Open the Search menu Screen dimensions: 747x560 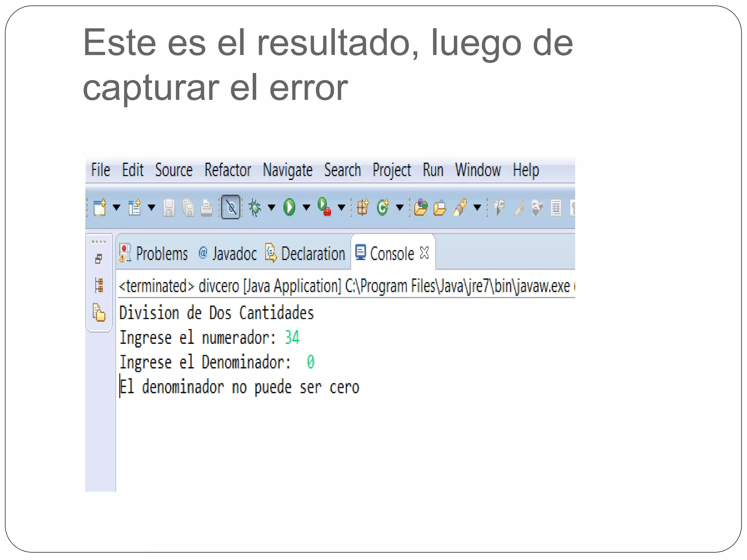pyautogui.click(x=343, y=170)
